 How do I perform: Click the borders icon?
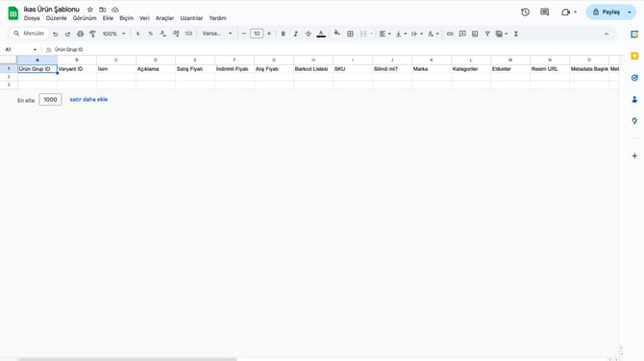tap(350, 34)
